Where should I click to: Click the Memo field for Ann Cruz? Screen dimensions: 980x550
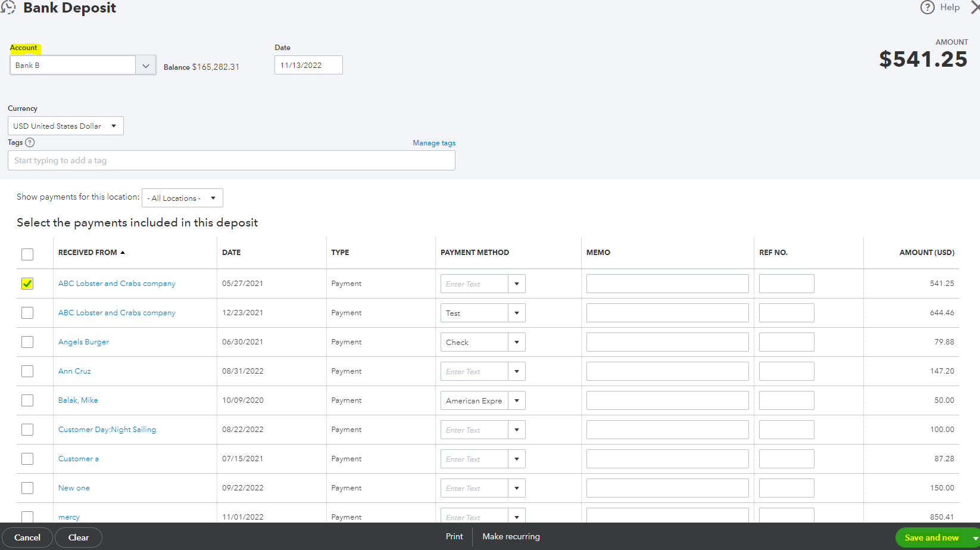click(667, 371)
